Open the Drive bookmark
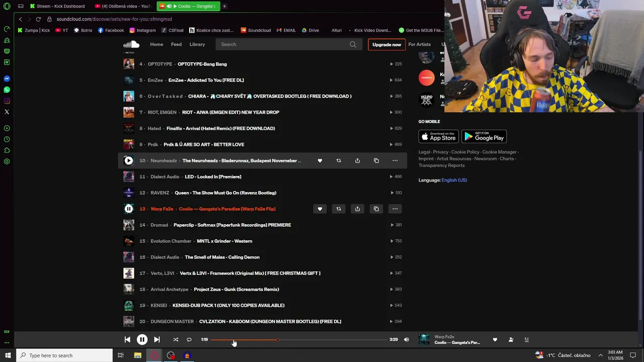 click(310, 30)
